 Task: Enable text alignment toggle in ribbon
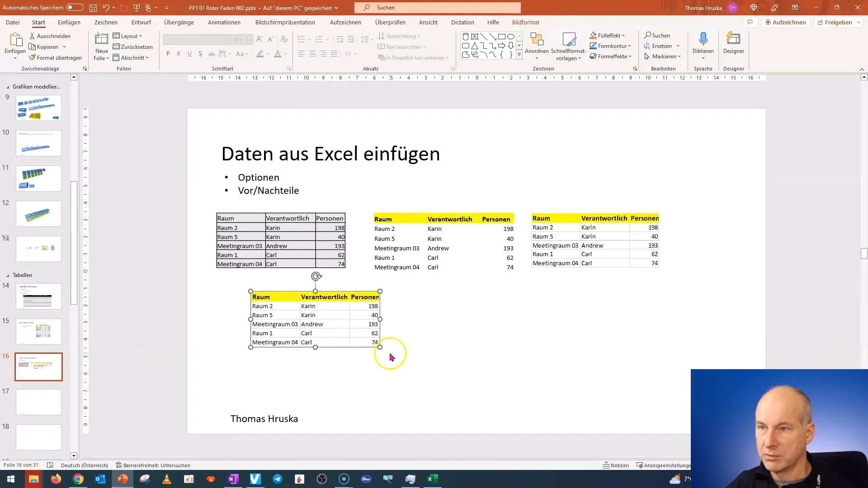tap(403, 47)
